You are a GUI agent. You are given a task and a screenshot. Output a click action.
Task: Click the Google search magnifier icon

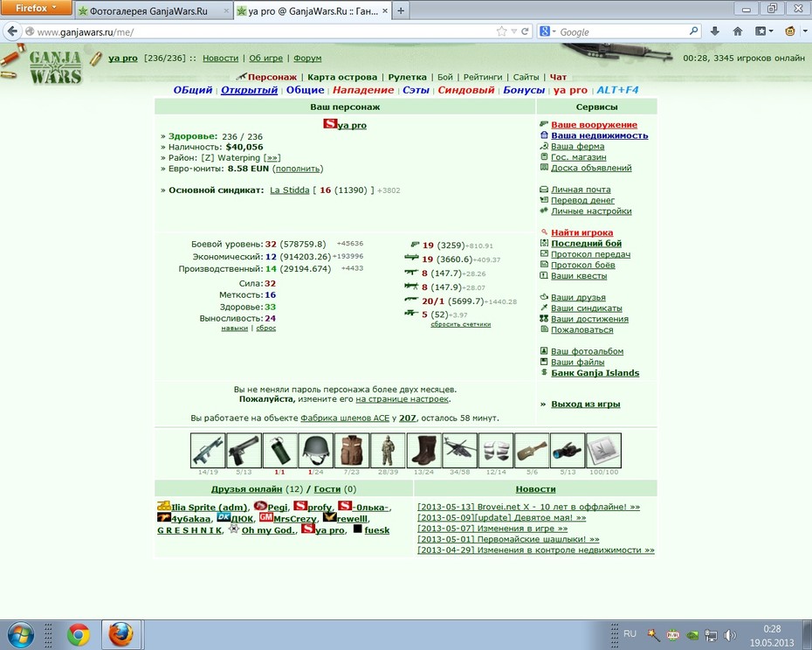tap(693, 31)
